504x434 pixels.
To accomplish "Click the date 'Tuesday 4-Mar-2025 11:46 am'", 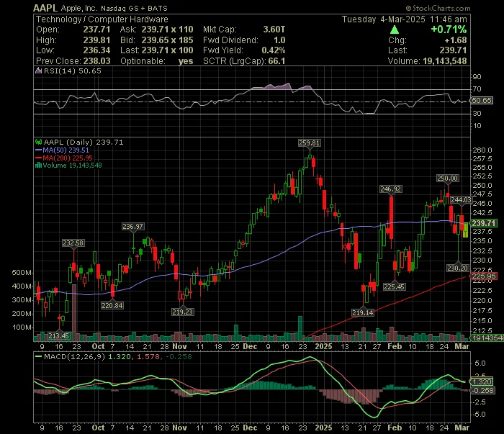I will click(405, 19).
